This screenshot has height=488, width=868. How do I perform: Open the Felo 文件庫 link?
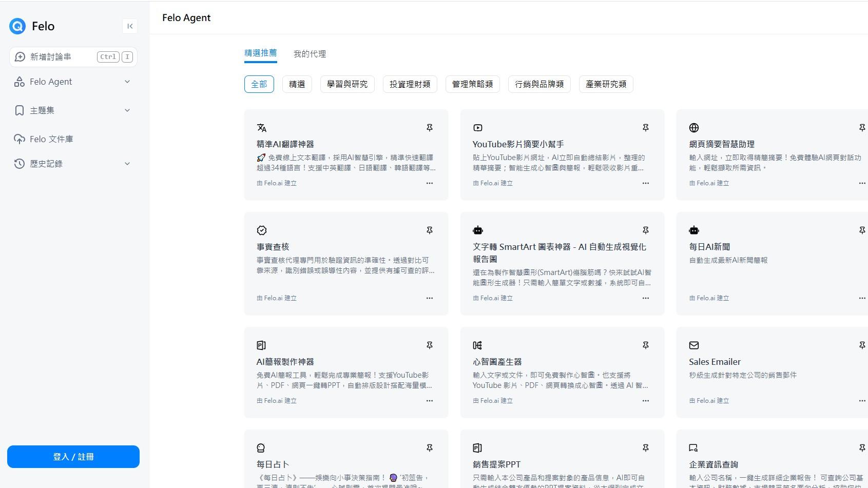coord(51,139)
